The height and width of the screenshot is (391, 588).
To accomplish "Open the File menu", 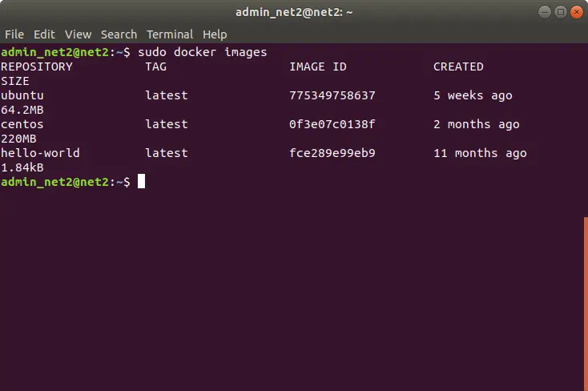I will (14, 34).
